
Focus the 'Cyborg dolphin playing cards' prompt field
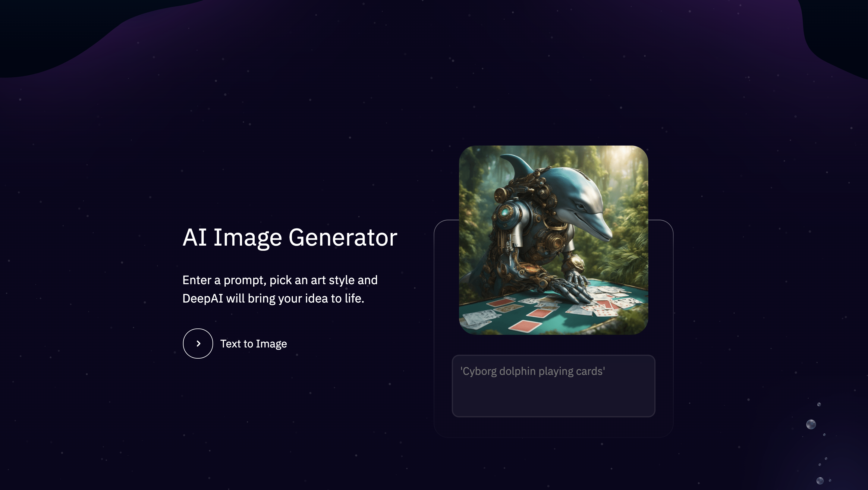click(x=553, y=386)
